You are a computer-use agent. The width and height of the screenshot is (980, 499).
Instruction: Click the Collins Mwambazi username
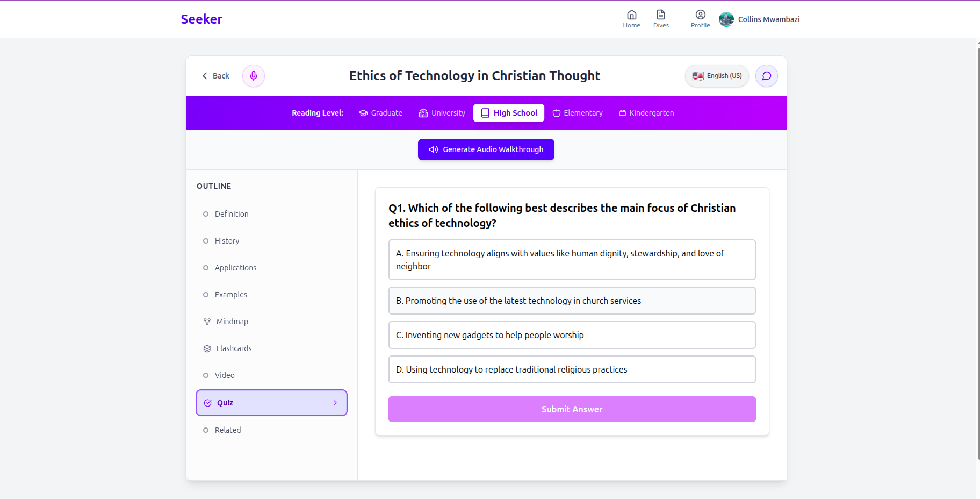(769, 19)
